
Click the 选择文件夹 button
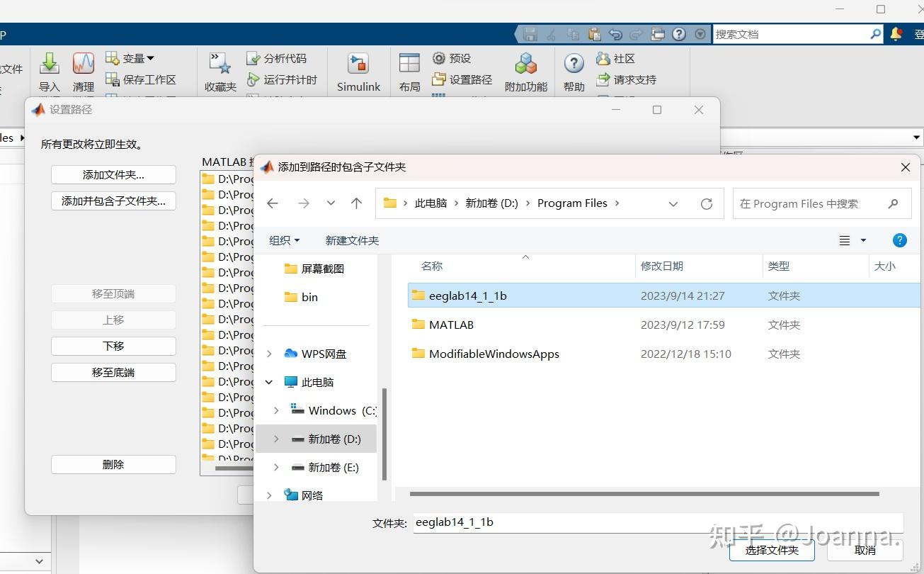tap(771, 549)
